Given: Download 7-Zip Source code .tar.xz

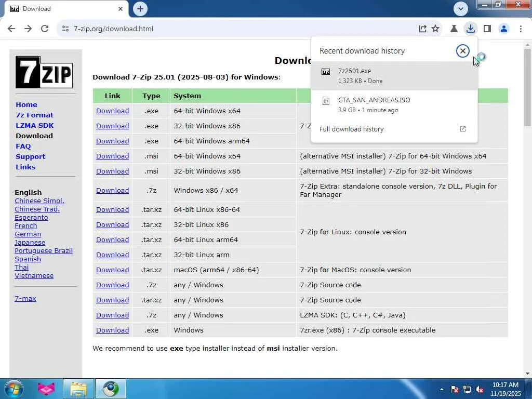Looking at the screenshot, I should [x=112, y=300].
